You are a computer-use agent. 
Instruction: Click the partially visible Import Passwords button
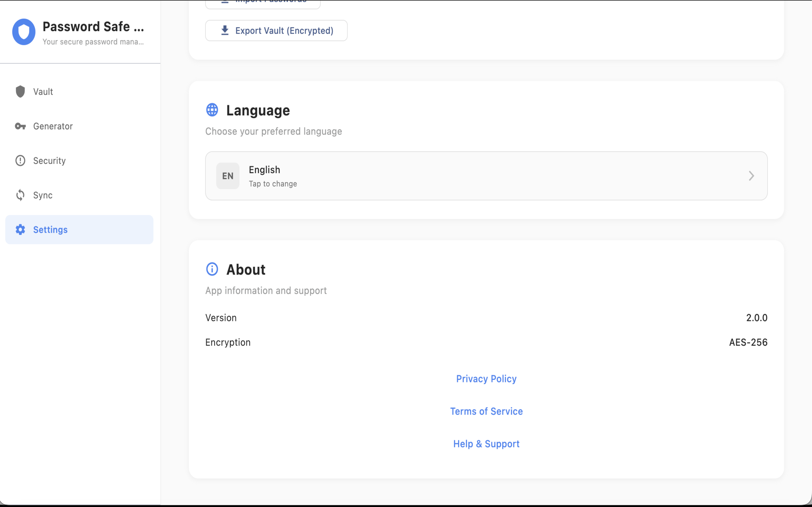point(263,3)
